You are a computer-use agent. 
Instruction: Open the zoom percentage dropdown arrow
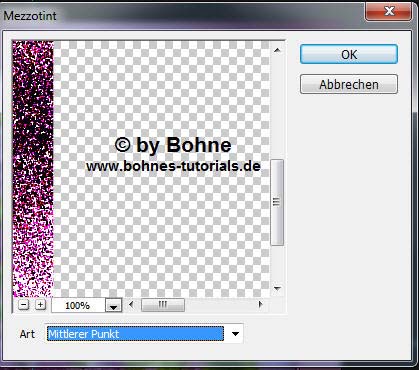pos(114,305)
